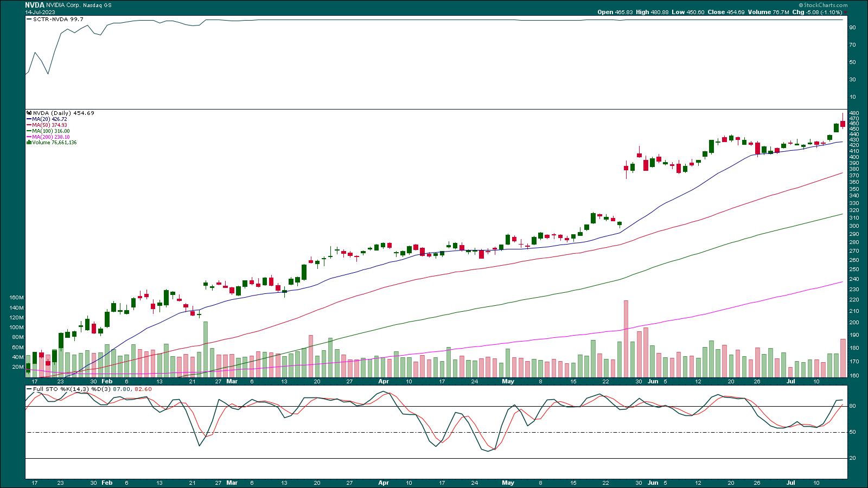Click the 160M label on volume axis
The width and height of the screenshot is (868, 488).
[x=16, y=298]
